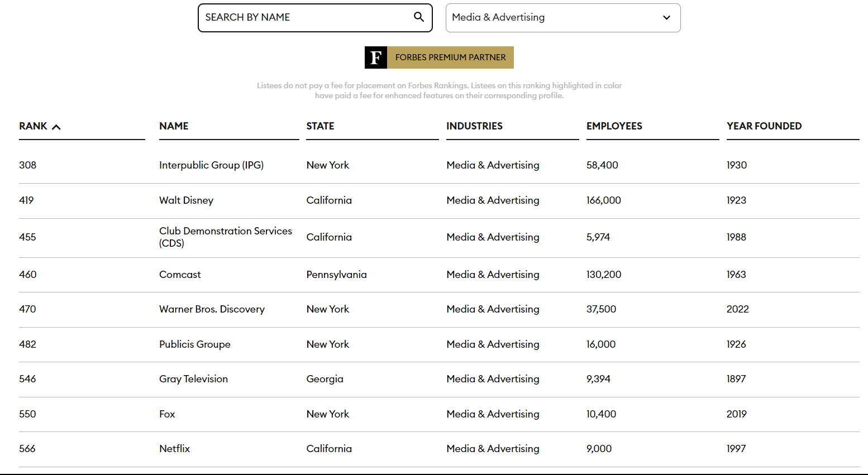The width and height of the screenshot is (868, 475).
Task: Sort by the Employees column header
Action: coord(614,126)
